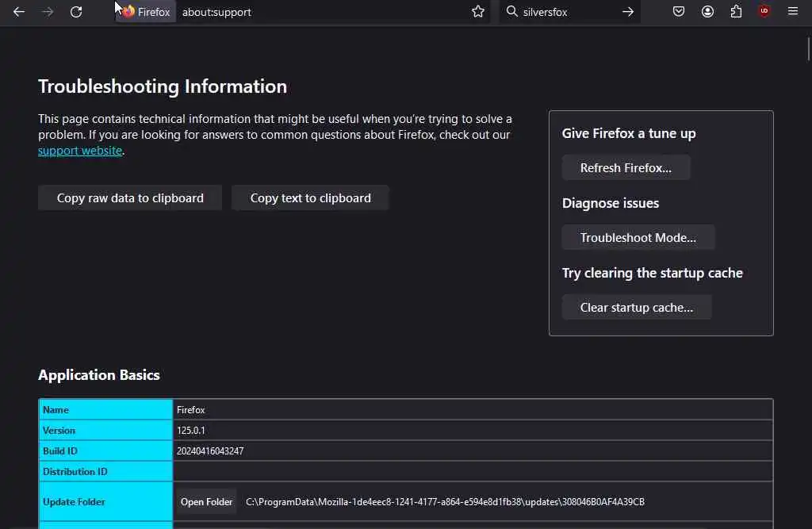Bookmark this page with the star icon
Image resolution: width=812 pixels, height=529 pixels.
click(478, 11)
